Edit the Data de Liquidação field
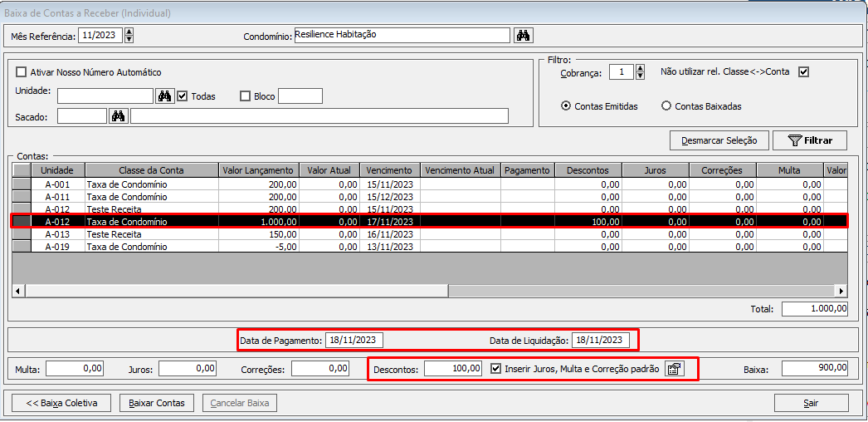The height and width of the screenshot is (422, 868). 601,340
